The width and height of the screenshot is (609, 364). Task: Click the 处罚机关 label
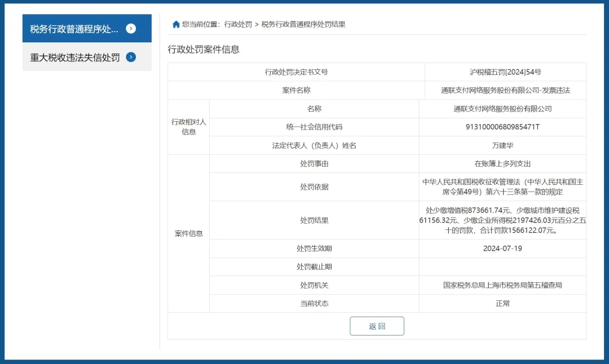[314, 285]
